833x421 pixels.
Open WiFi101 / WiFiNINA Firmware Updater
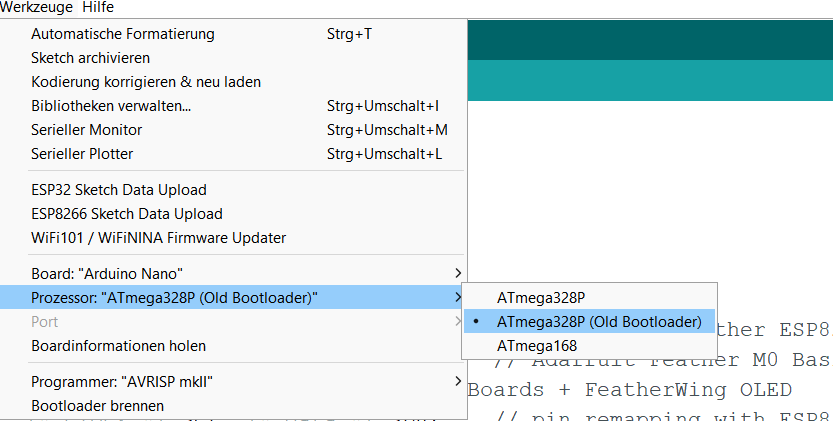pos(234,238)
